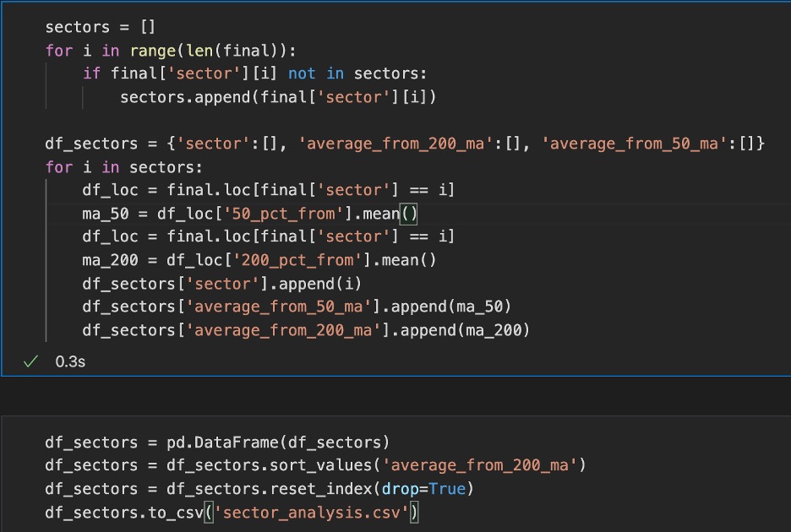Place cursor on the sectors = [] line

[100, 27]
